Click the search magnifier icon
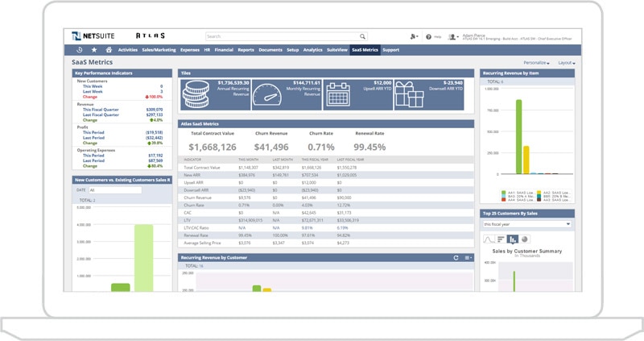This screenshot has width=644, height=341. 362,36
